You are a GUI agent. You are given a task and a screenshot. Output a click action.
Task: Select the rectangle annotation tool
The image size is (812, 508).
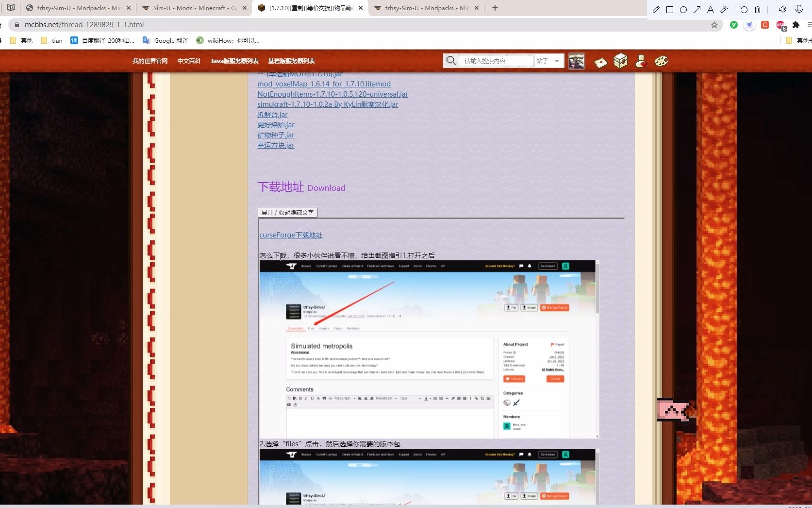670,9
